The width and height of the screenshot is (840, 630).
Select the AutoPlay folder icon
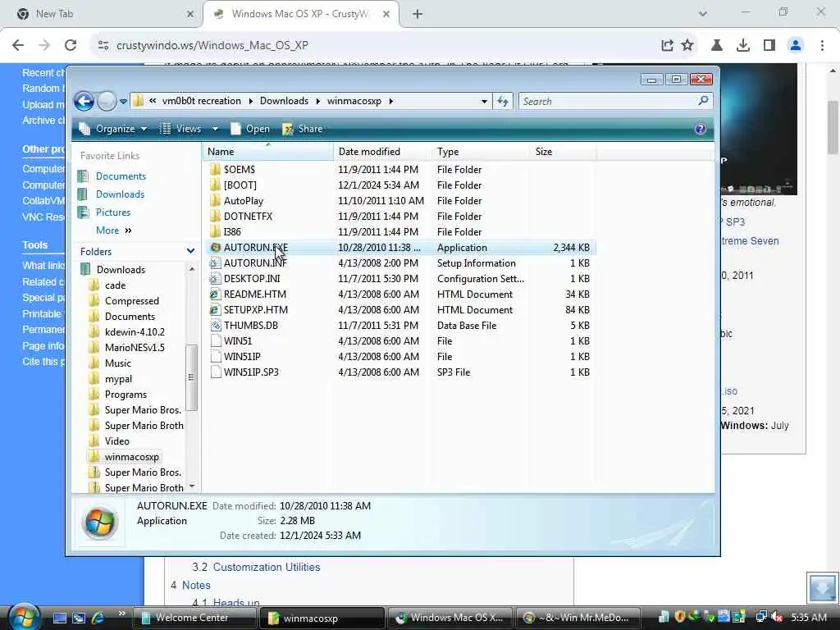point(216,201)
